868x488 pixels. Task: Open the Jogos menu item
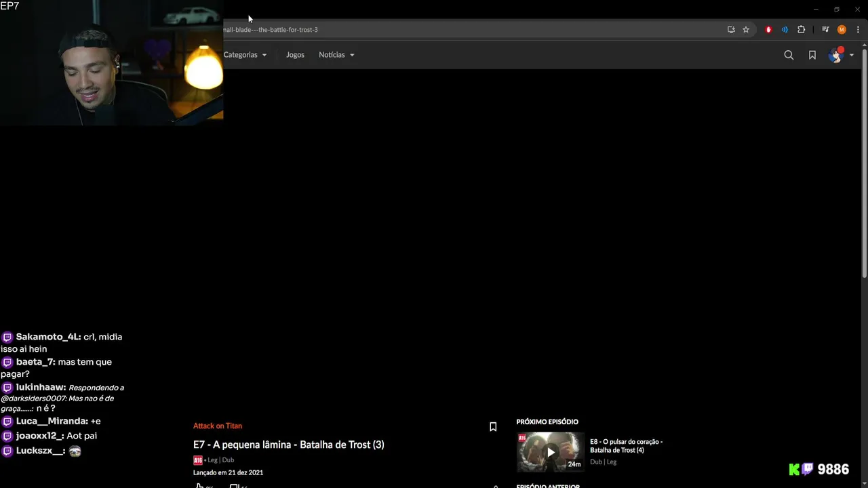pyautogui.click(x=295, y=55)
